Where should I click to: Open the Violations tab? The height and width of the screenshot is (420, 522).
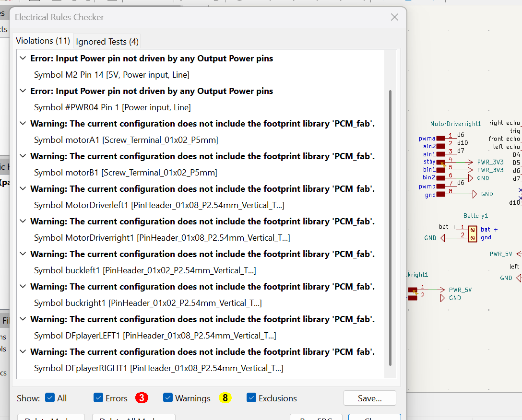click(43, 40)
